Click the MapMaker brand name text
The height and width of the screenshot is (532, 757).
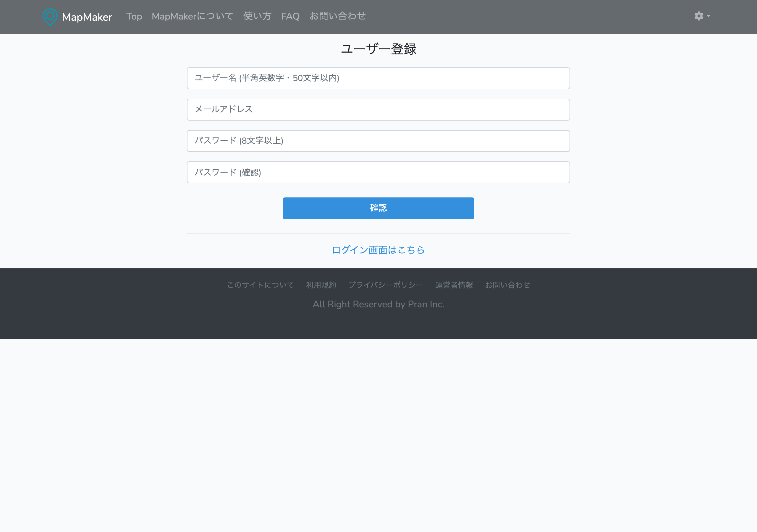[87, 17]
